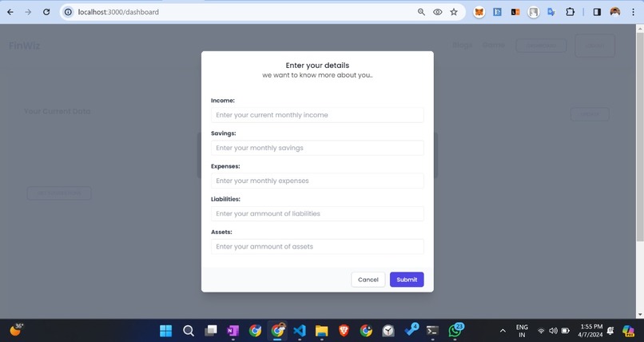Go back with the browser back arrow
The width and height of the screenshot is (644, 342).
tap(10, 12)
